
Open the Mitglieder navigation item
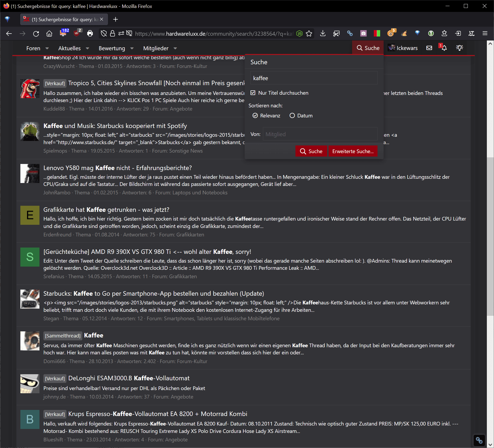coord(156,48)
